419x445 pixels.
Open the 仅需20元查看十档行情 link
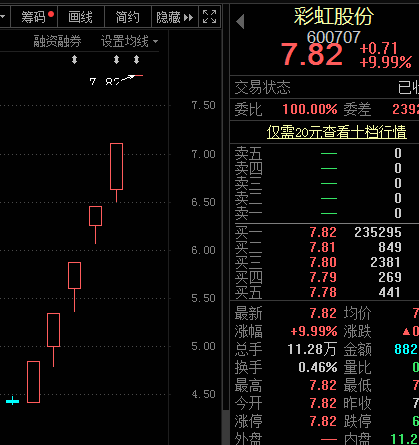[x=337, y=132]
